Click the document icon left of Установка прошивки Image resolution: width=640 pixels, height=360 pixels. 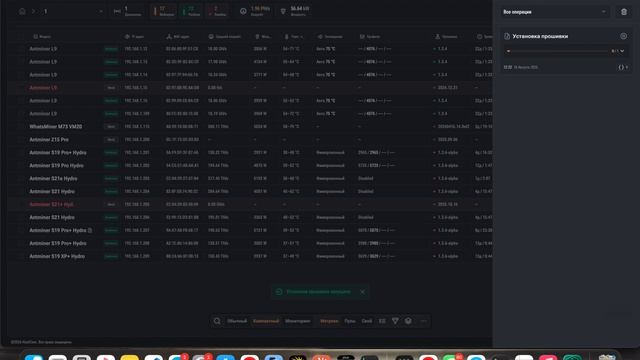(x=507, y=36)
